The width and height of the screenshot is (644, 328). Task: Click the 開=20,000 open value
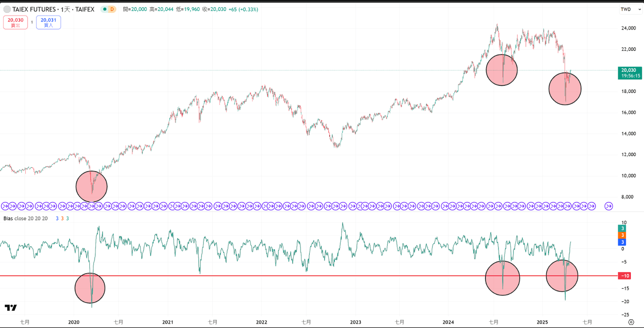(135, 9)
